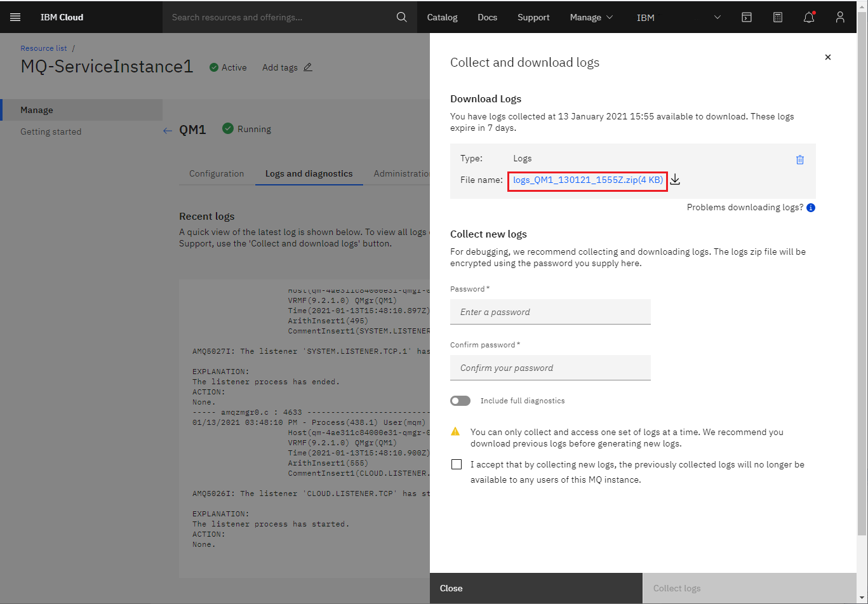Focus the Enter a password field

tap(551, 312)
